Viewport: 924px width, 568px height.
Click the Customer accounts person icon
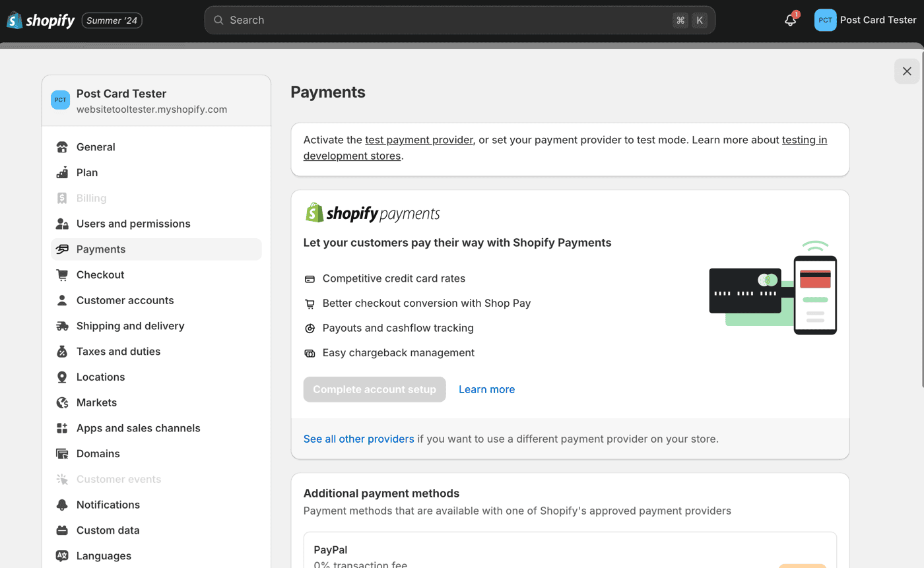62,300
